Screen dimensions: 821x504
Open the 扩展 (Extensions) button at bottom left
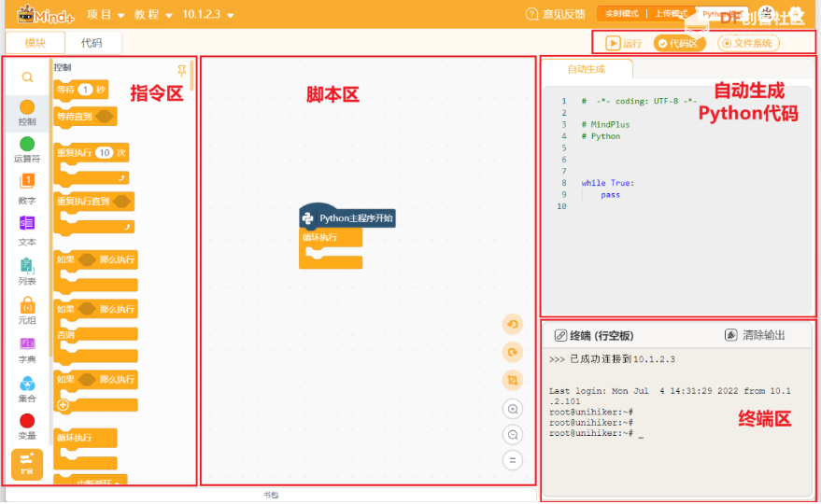[x=27, y=463]
